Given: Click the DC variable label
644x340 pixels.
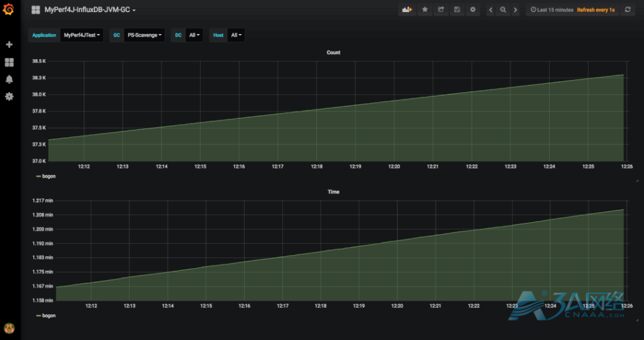Looking at the screenshot, I should (178, 35).
